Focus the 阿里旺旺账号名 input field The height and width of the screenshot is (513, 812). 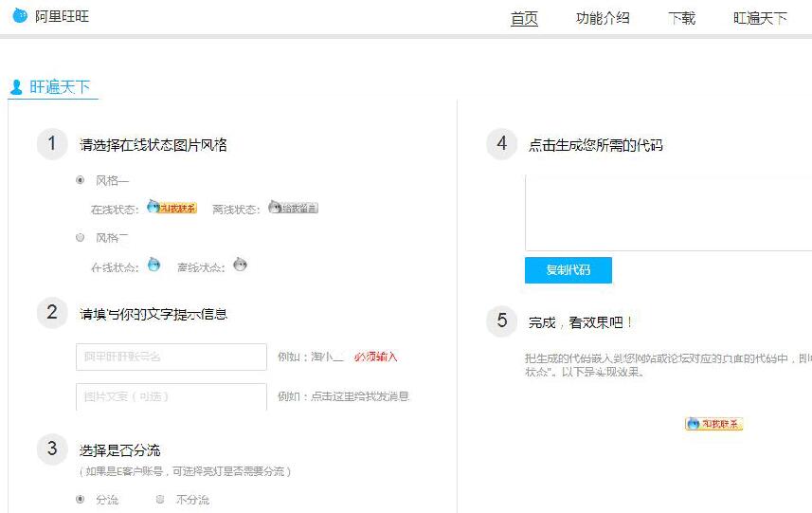[171, 357]
